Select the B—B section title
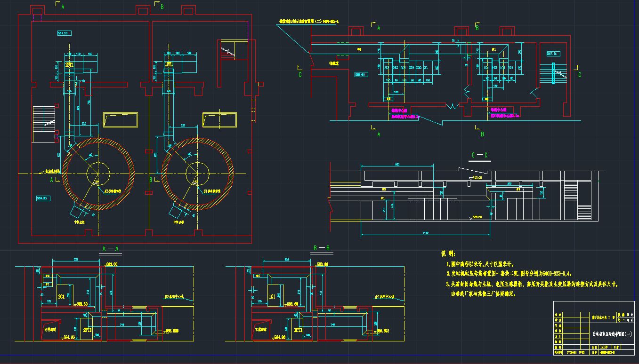The width and height of the screenshot is (639, 364). [321, 248]
